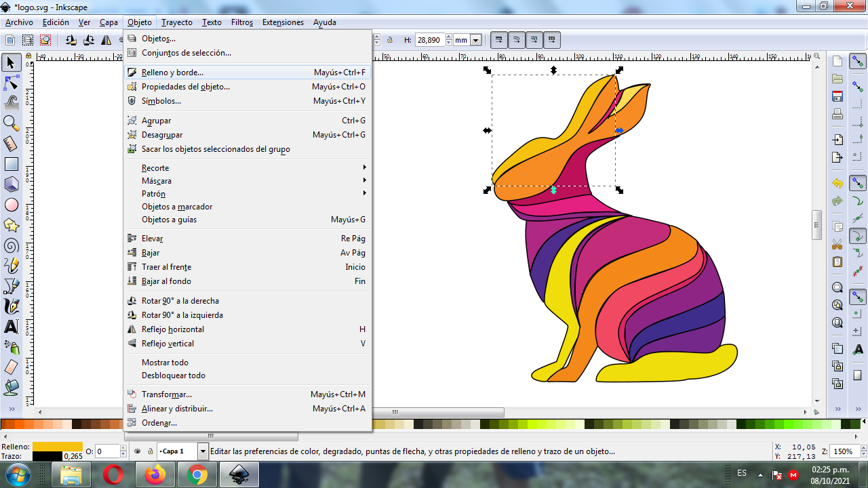Image resolution: width=868 pixels, height=488 pixels.
Task: Click the Relleno fill color swatch
Action: [x=57, y=447]
